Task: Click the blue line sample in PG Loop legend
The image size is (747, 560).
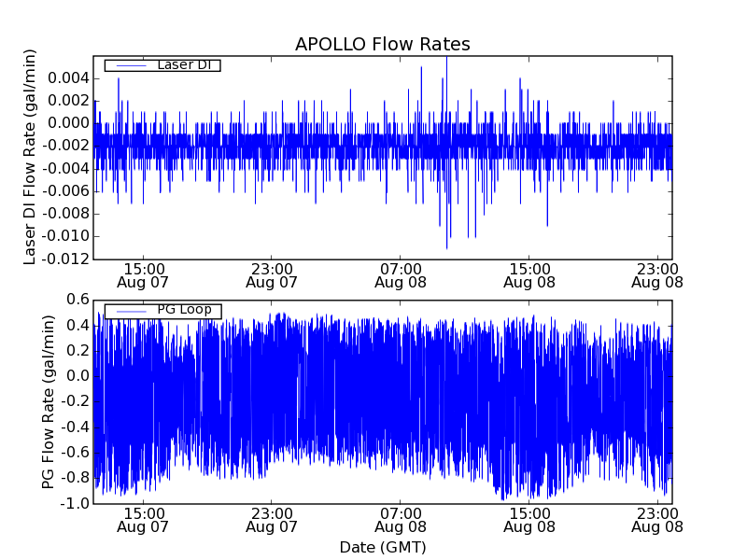Action: [132, 312]
